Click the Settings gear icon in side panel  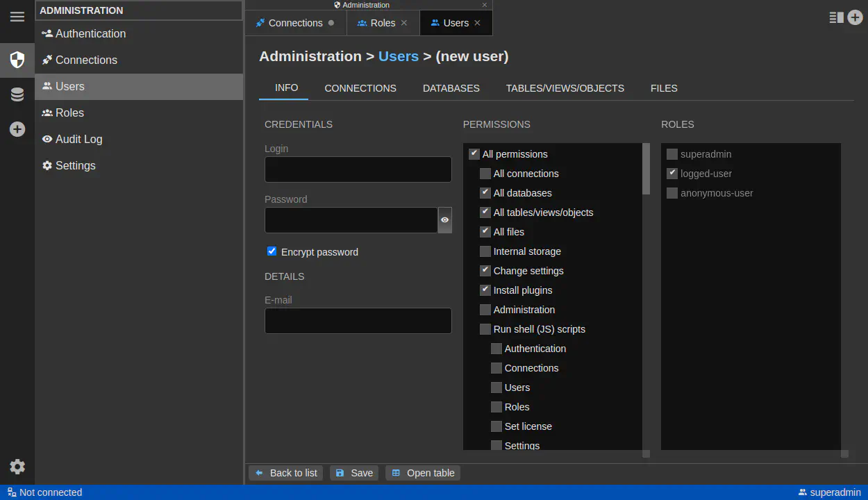click(x=47, y=165)
